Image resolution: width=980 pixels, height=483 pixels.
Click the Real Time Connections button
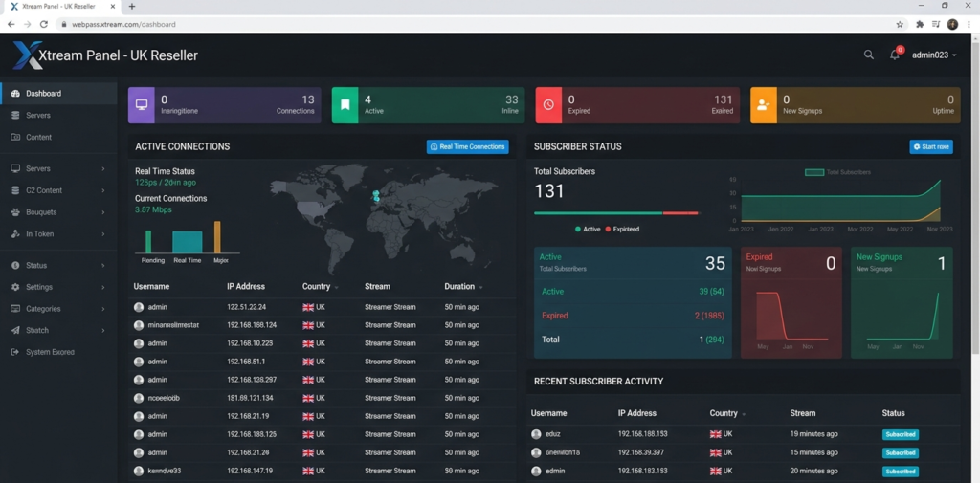tap(467, 147)
